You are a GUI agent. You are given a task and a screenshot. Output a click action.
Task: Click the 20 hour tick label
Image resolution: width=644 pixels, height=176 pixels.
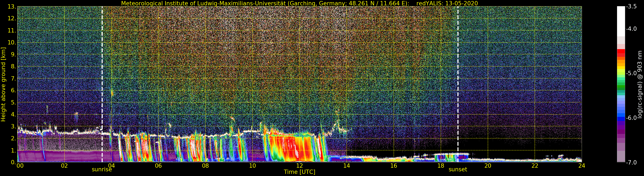point(488,166)
